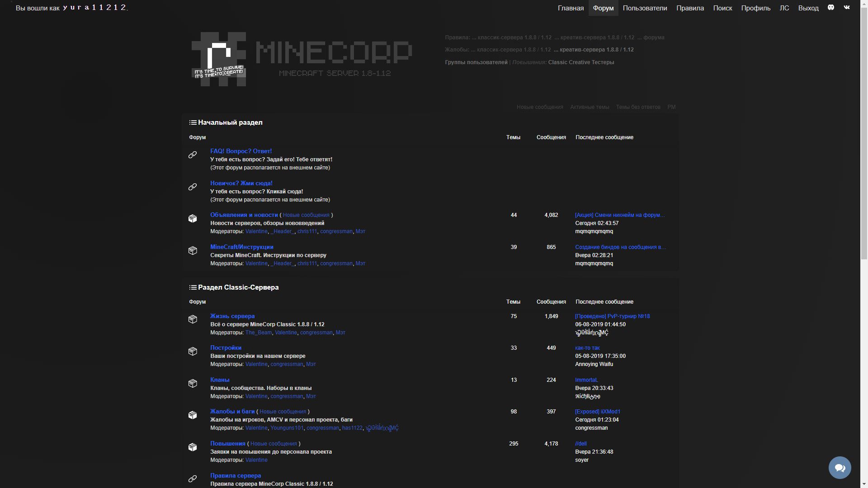Open Группы пользователей link in header

476,62
